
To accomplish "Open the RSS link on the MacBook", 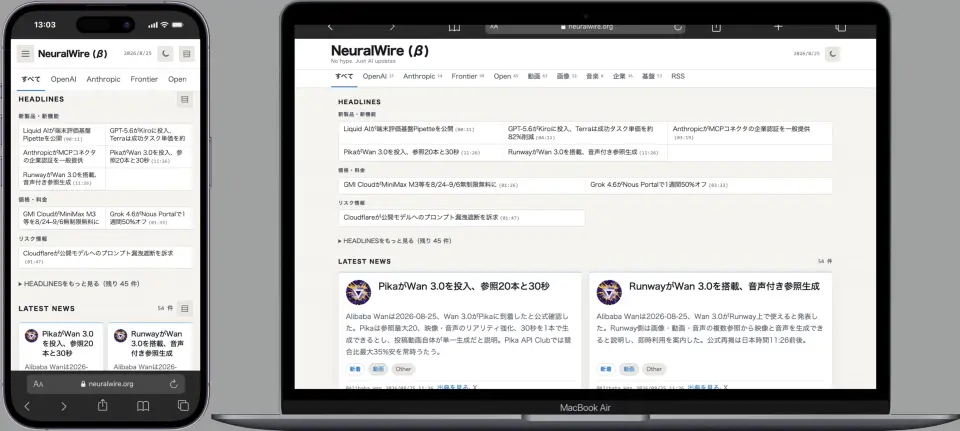I will click(x=678, y=77).
